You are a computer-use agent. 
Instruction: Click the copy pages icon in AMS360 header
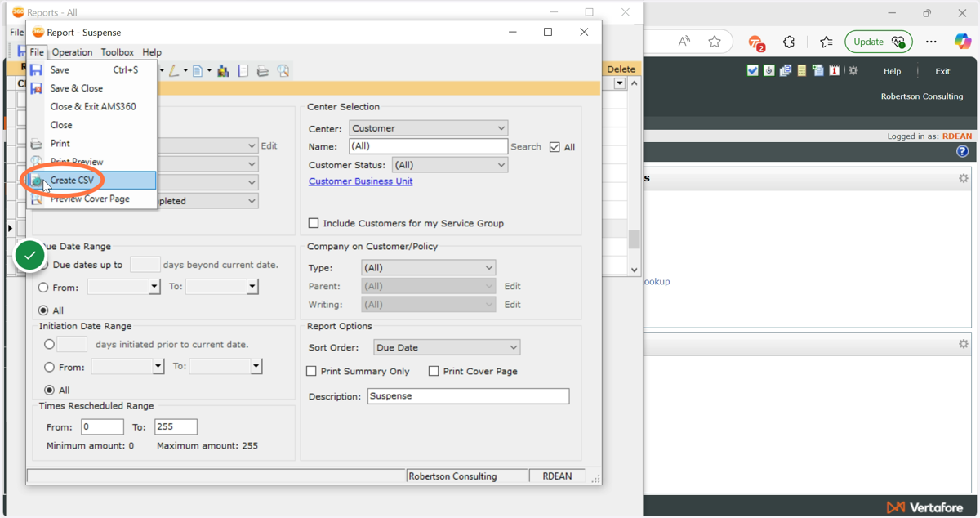[817, 71]
